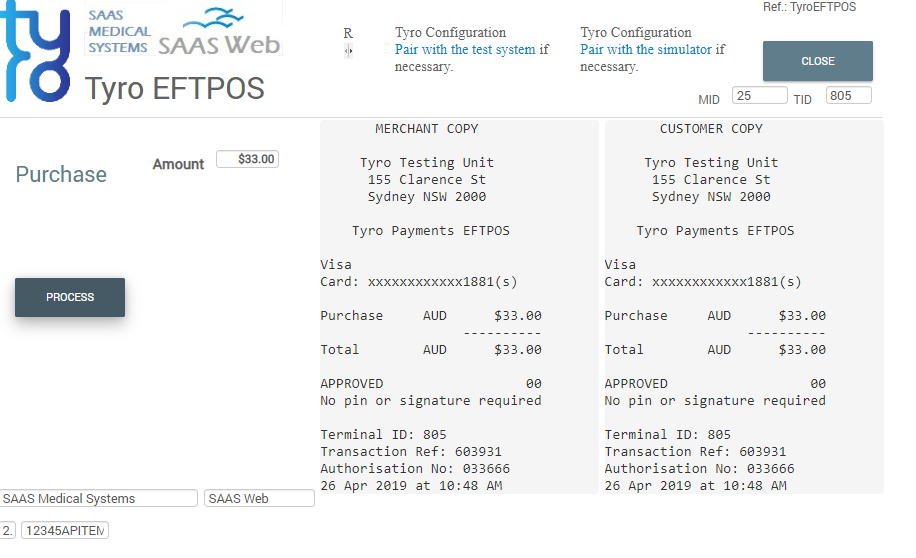Open the 'Pair with the test system' link
This screenshot has width=916, height=558.
pos(465,50)
